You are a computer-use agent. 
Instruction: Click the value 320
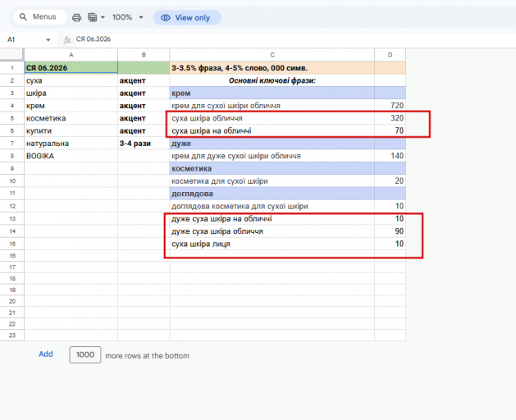pos(390,118)
